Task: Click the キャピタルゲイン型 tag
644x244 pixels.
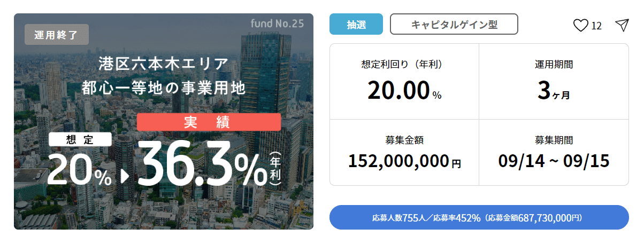Action: click(x=454, y=25)
